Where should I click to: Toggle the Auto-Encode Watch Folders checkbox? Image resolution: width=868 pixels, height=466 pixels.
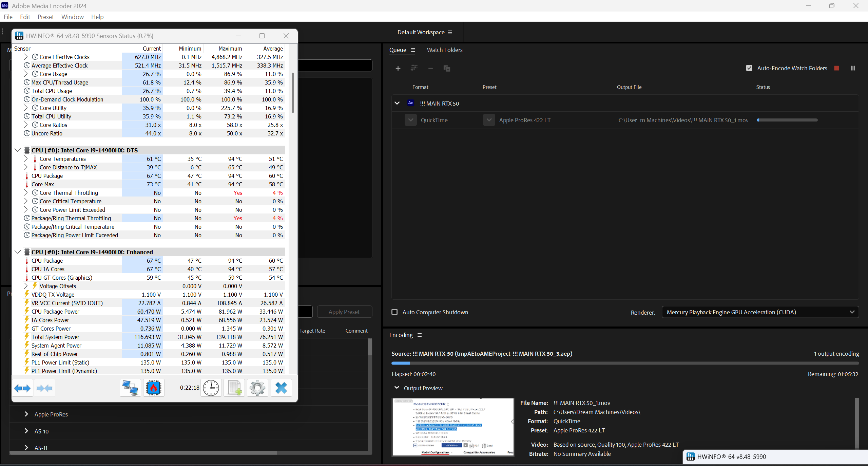(749, 68)
